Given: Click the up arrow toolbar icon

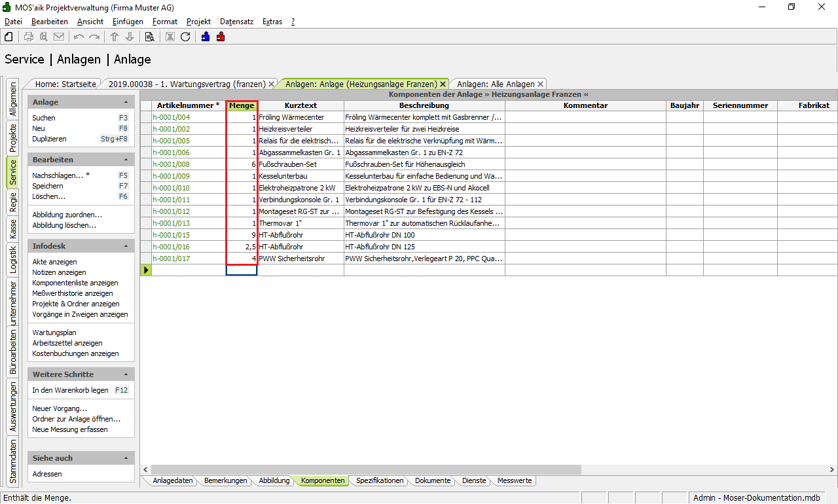Looking at the screenshot, I should (x=115, y=37).
